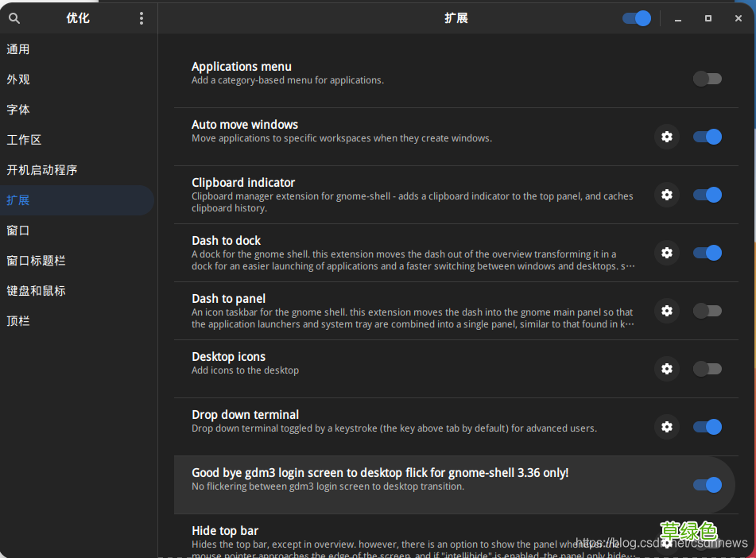Open Dash to panel settings gear
756x558 pixels.
[x=666, y=311]
